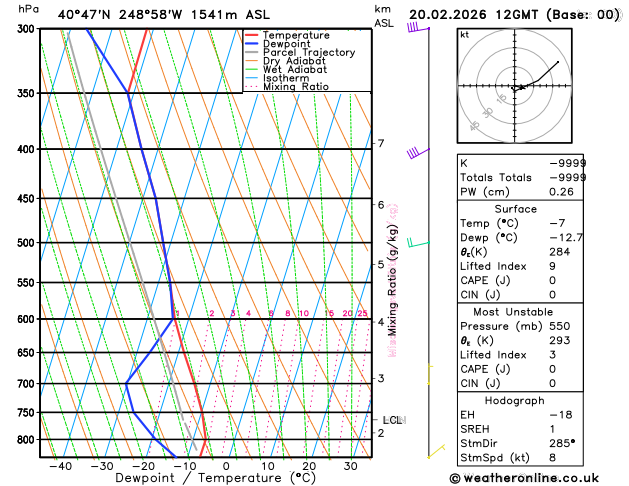The width and height of the screenshot is (629, 486).
Task: Click the yellow wind barb at the bottom
Action: [x=434, y=453]
